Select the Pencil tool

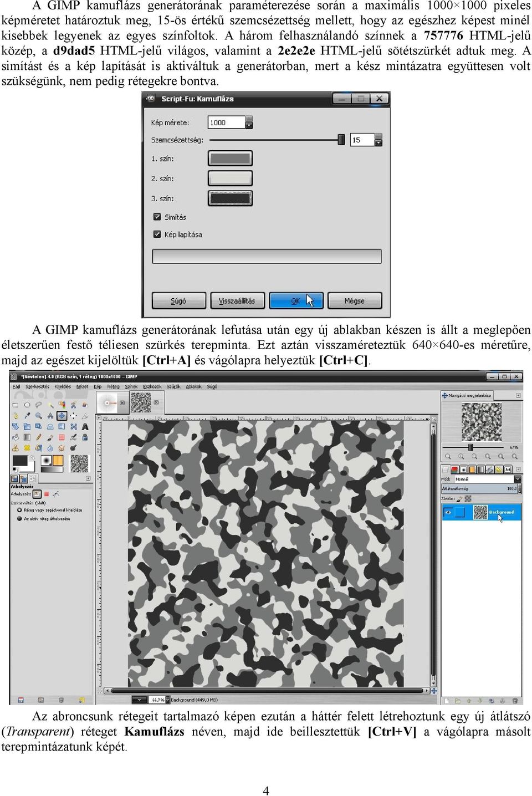pos(39,437)
